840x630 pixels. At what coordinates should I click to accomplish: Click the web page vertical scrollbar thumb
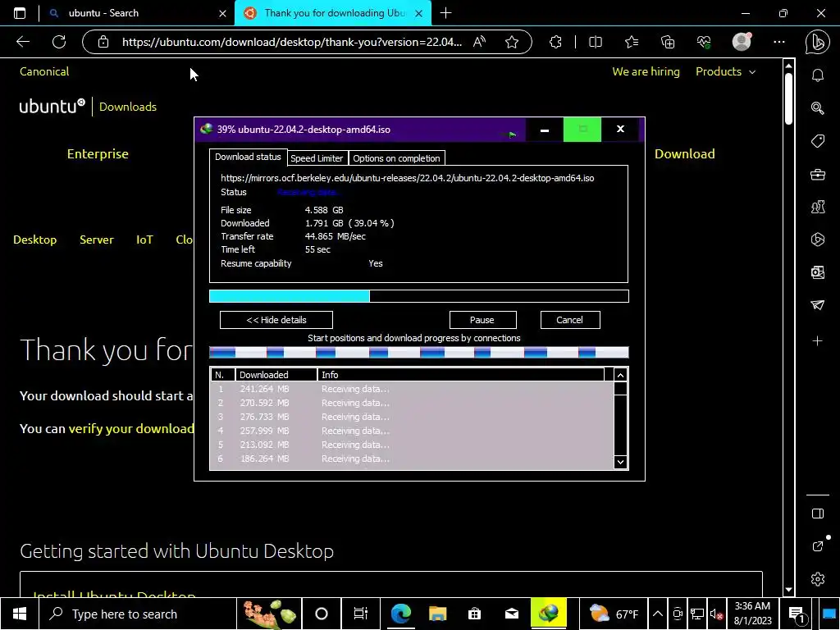[x=788, y=99]
